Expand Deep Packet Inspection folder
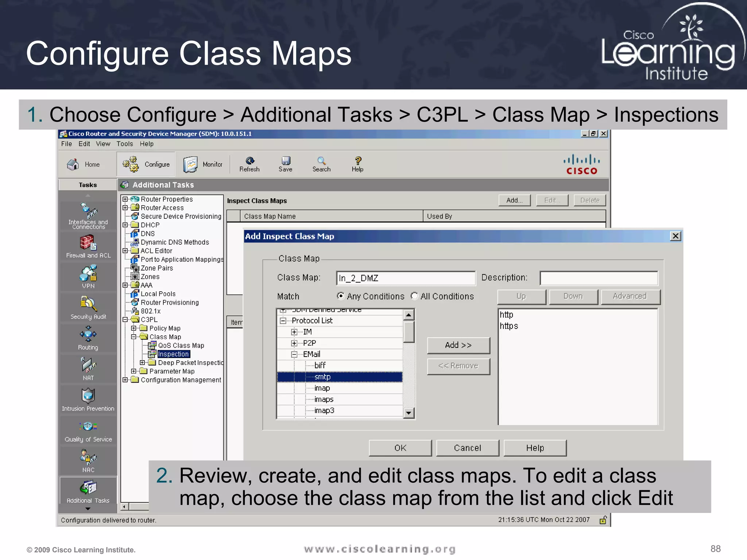747x560 pixels. [x=143, y=362]
